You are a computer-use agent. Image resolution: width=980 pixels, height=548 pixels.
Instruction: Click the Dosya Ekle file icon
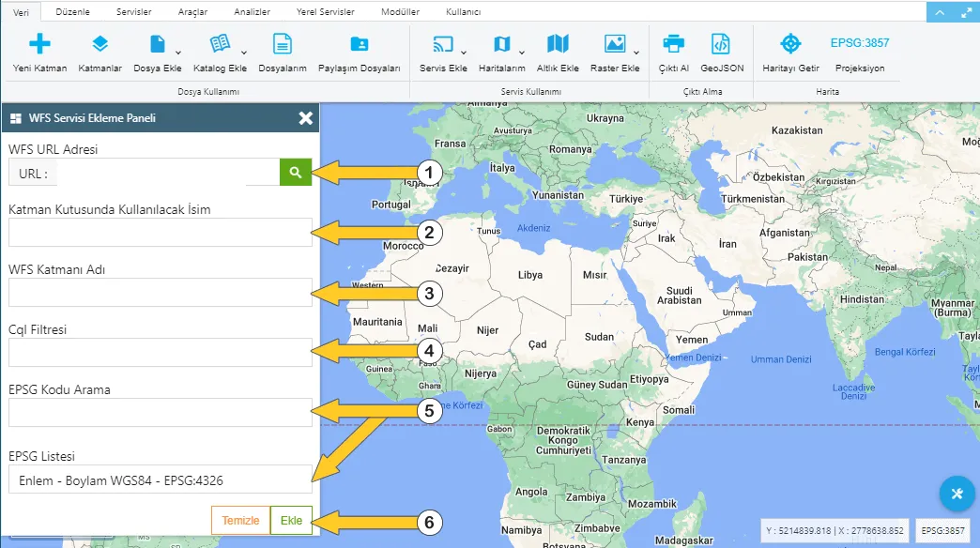[x=158, y=44]
